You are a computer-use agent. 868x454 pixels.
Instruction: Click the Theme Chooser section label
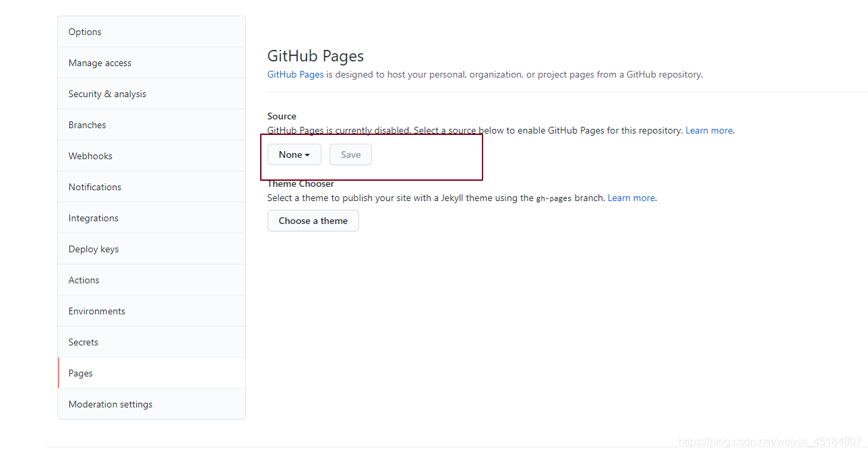[301, 183]
